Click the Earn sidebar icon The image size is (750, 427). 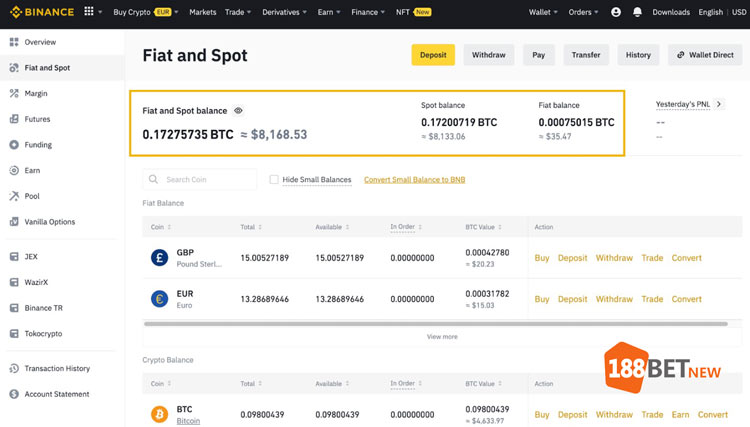coord(14,170)
